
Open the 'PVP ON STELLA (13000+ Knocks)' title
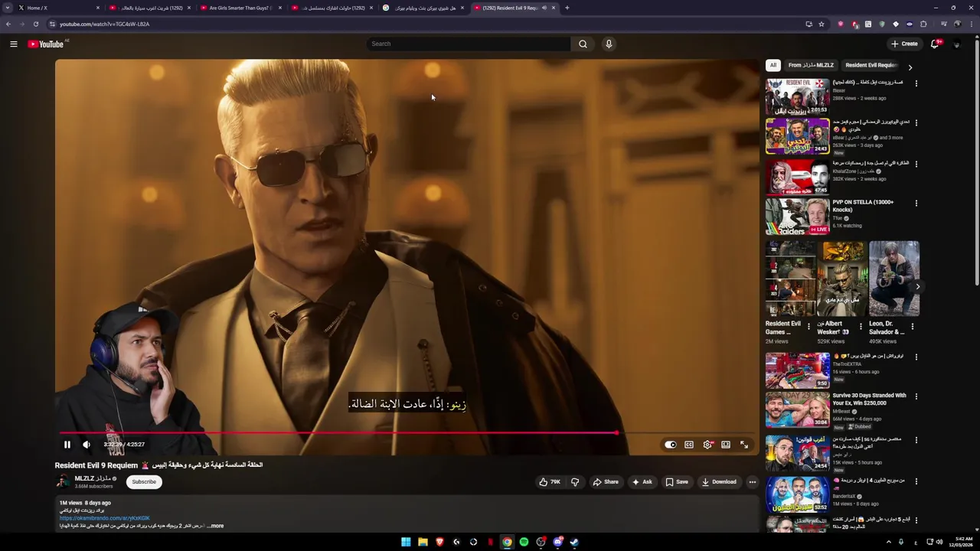tap(863, 206)
